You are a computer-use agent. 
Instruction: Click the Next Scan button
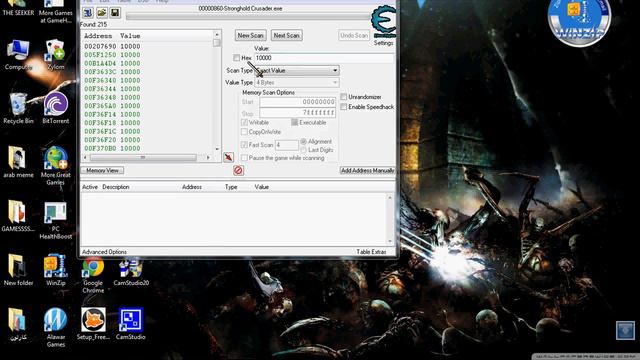(x=287, y=36)
